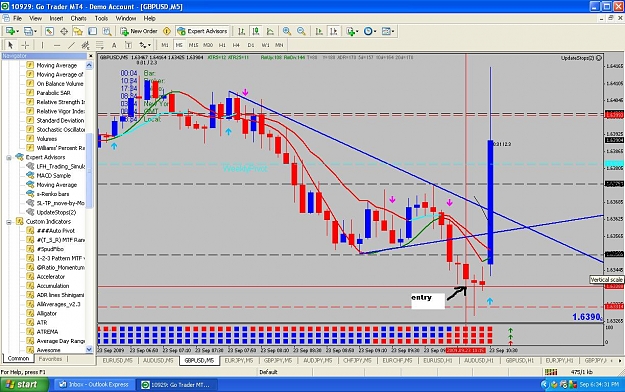The height and width of the screenshot is (392, 625).
Task: Toggle the Market Watch window icon
Action: (49, 31)
